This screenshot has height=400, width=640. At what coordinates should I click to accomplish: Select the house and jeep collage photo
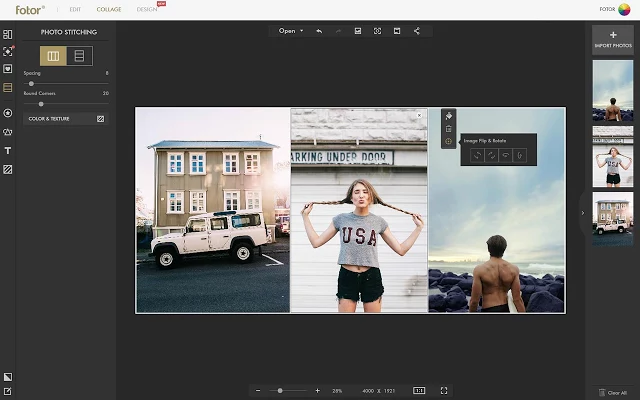(x=213, y=210)
